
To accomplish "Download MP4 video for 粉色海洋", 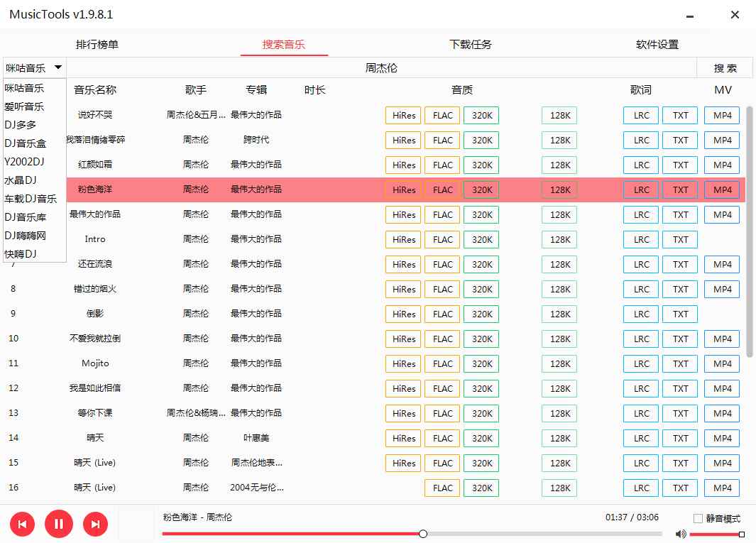I will tap(722, 190).
